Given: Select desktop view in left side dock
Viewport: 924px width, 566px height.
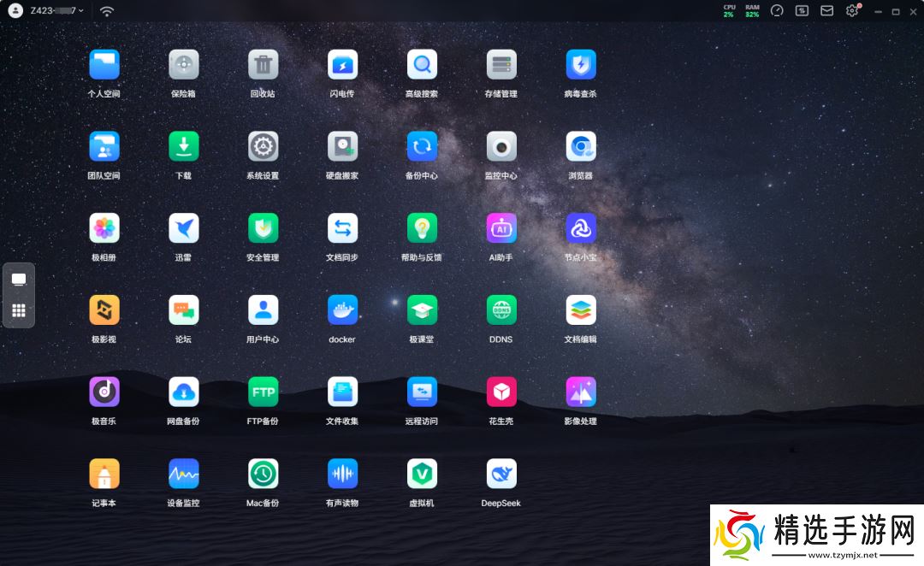Looking at the screenshot, I should point(19,280).
